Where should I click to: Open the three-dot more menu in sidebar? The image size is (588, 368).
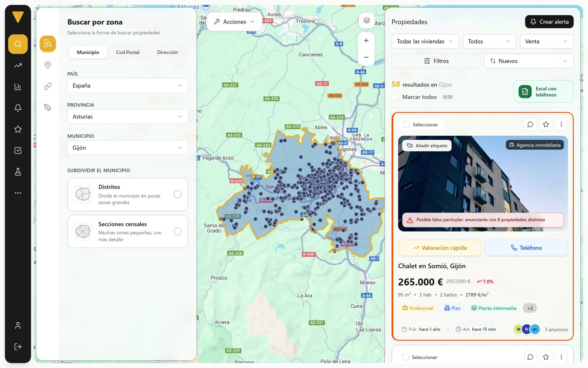pos(18,193)
